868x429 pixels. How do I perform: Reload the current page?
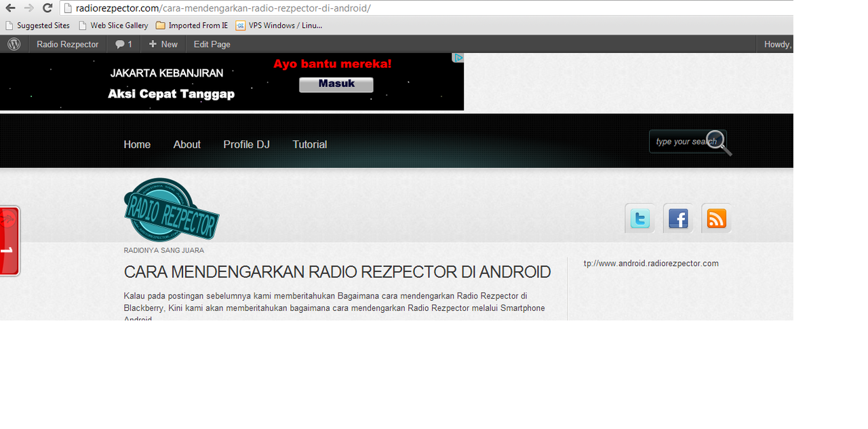47,8
